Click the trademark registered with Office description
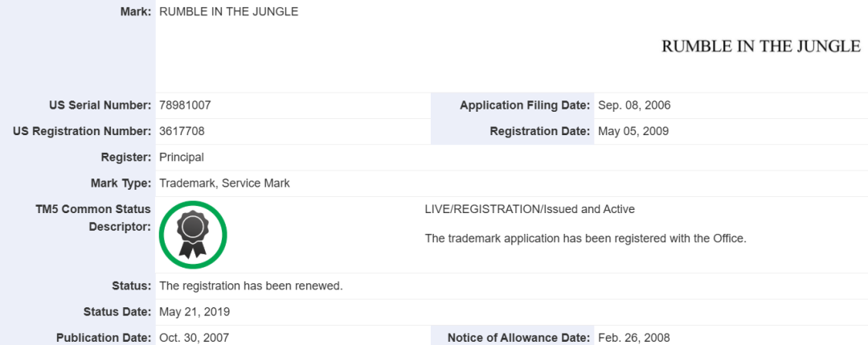Screen dimensions: 868x345 [586, 238]
